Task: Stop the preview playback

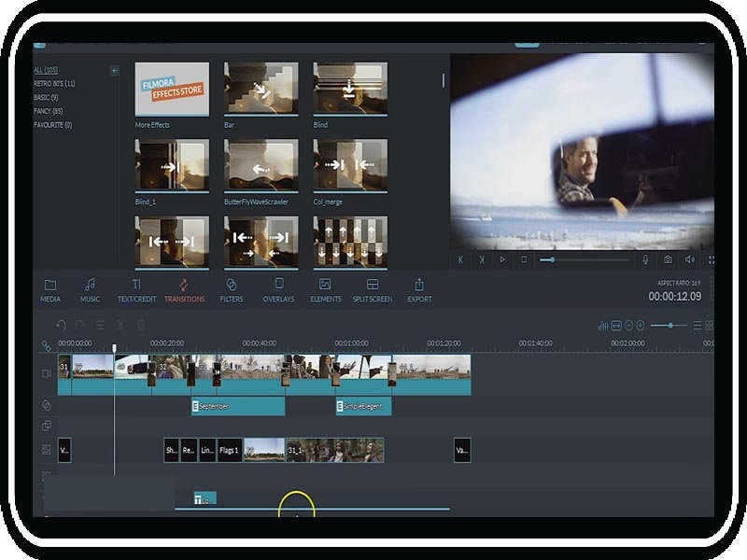Action: point(524,259)
